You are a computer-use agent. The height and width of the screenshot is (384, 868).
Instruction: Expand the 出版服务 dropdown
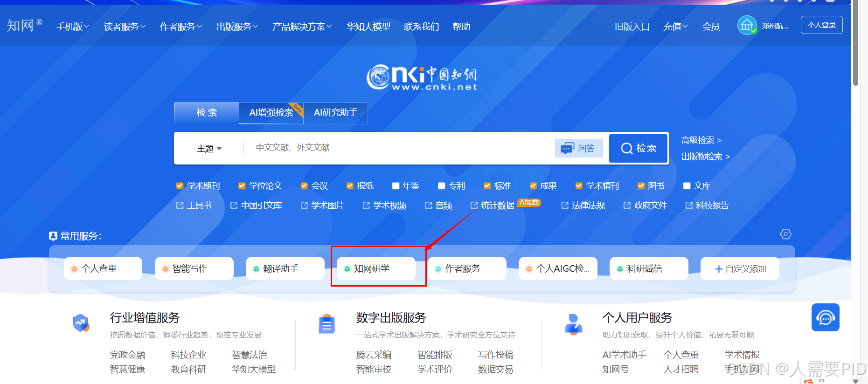pos(237,27)
